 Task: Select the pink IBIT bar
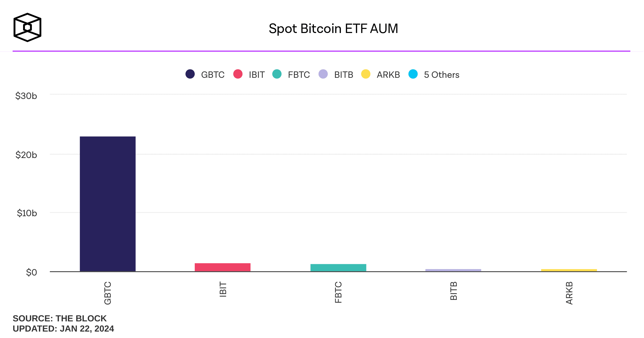pos(223,267)
